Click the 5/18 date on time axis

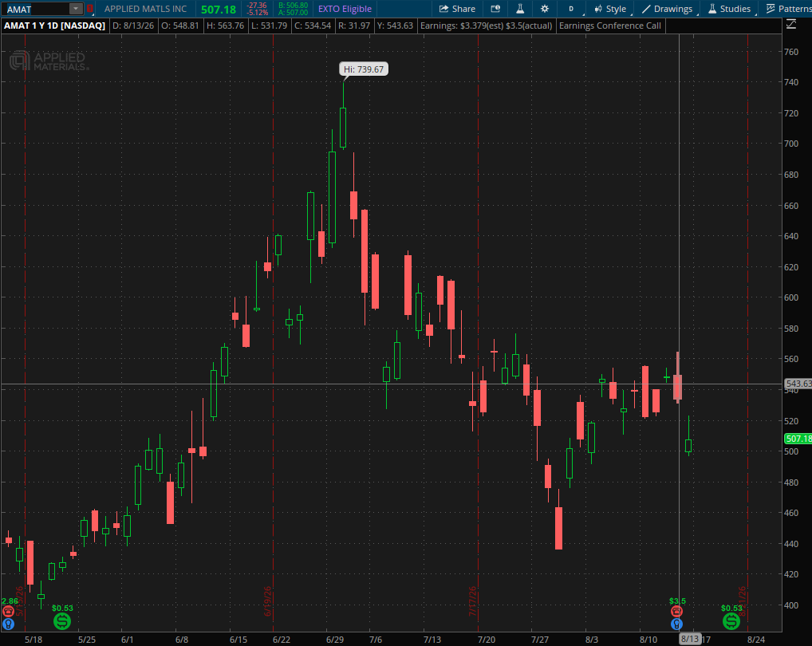pos(34,640)
